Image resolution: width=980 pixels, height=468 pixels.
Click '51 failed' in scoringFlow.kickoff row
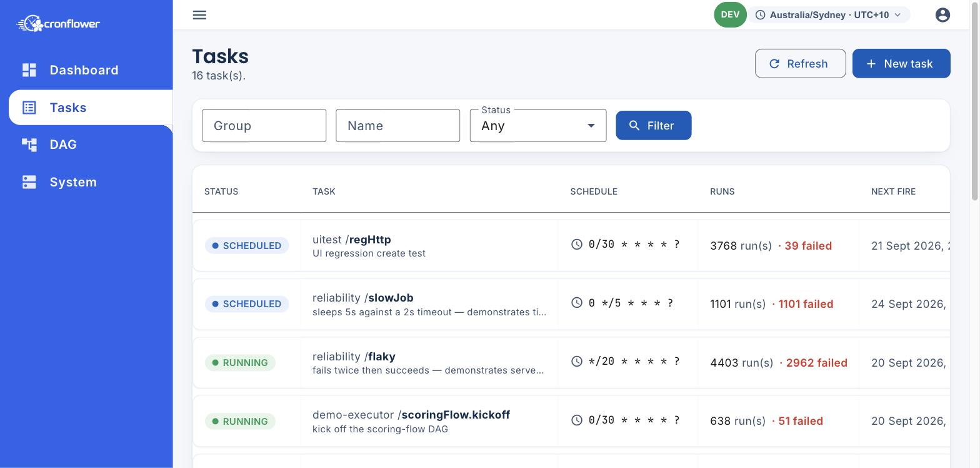[x=801, y=422]
